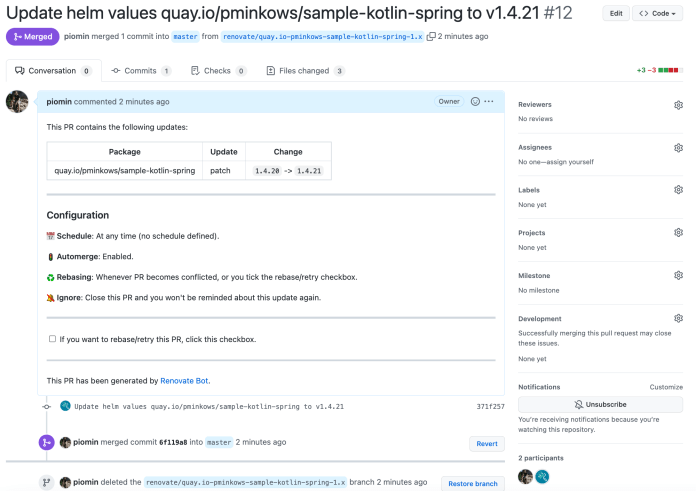Click assign yourself link
The width and height of the screenshot is (696, 491).
coord(569,162)
